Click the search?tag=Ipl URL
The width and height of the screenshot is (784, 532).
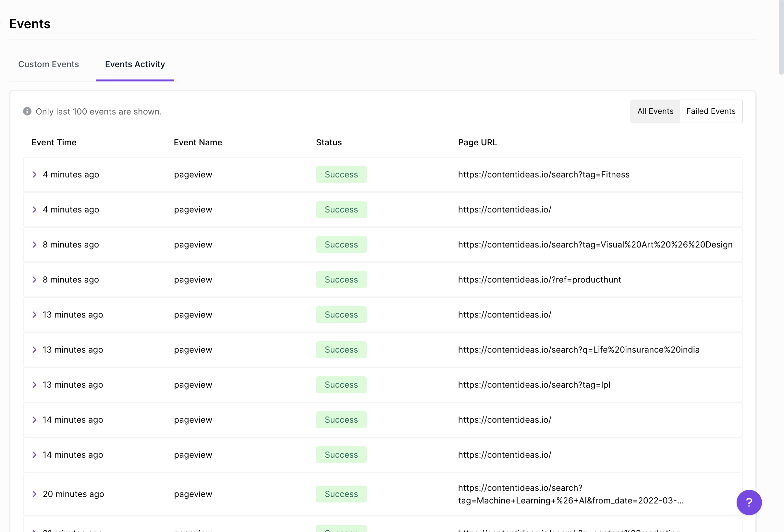click(534, 385)
